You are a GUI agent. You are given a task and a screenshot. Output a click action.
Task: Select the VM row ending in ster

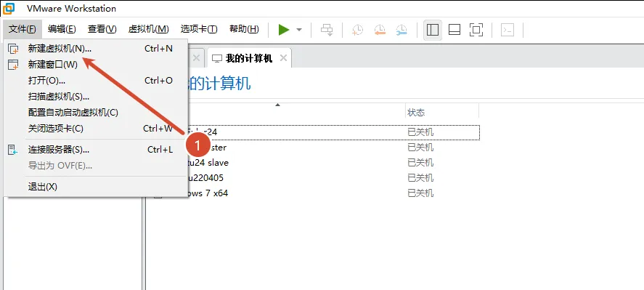[333, 148]
